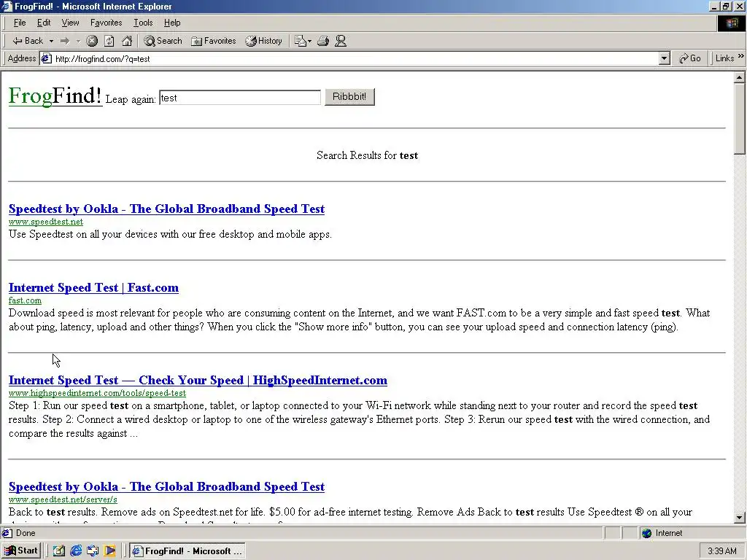Open the Forward button dropdown arrow

coord(78,41)
